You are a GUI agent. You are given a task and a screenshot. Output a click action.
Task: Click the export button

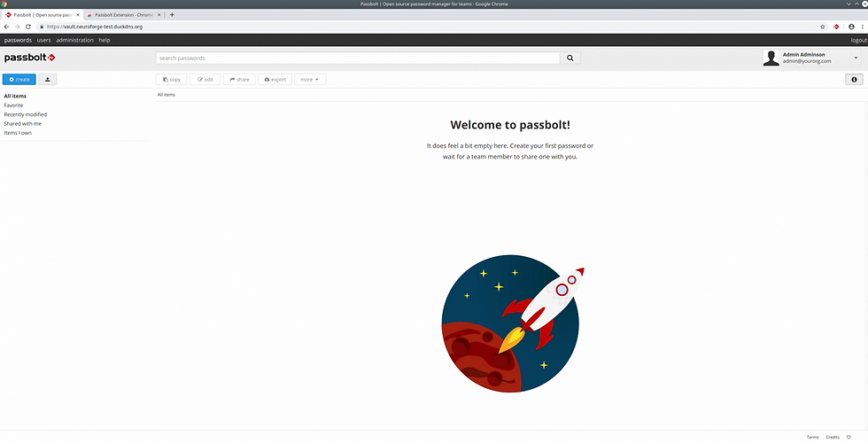pyautogui.click(x=275, y=80)
